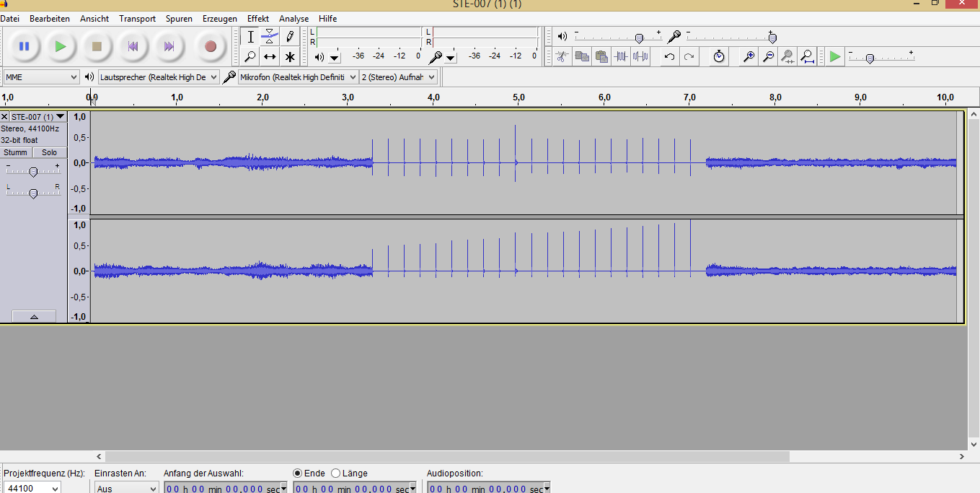Open the Analyse menu
The width and height of the screenshot is (980, 493).
pyautogui.click(x=294, y=19)
